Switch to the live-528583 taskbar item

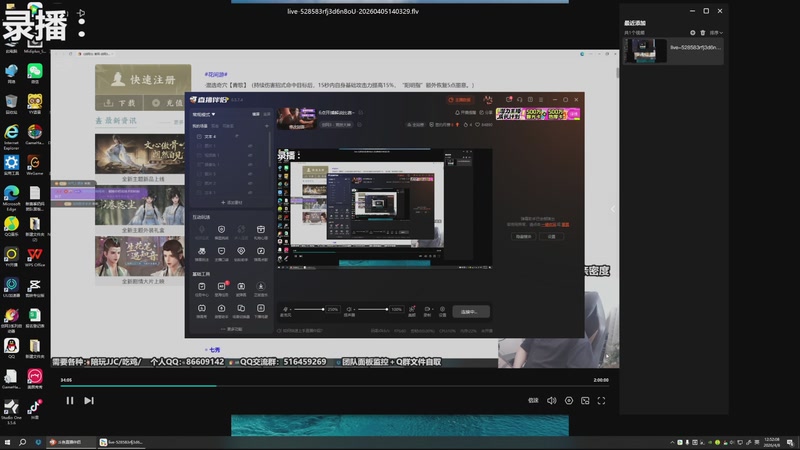(x=122, y=442)
